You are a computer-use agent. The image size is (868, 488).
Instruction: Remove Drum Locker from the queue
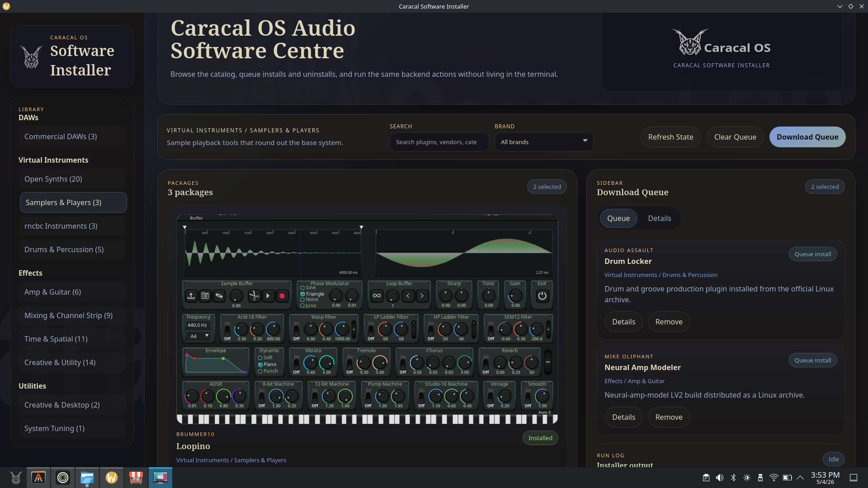[x=669, y=322]
